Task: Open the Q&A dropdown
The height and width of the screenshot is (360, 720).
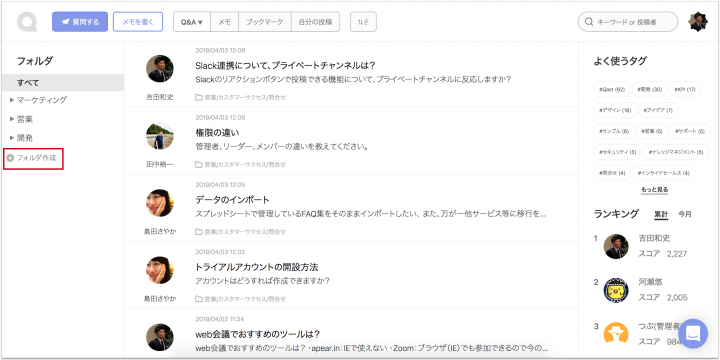Action: (x=192, y=22)
